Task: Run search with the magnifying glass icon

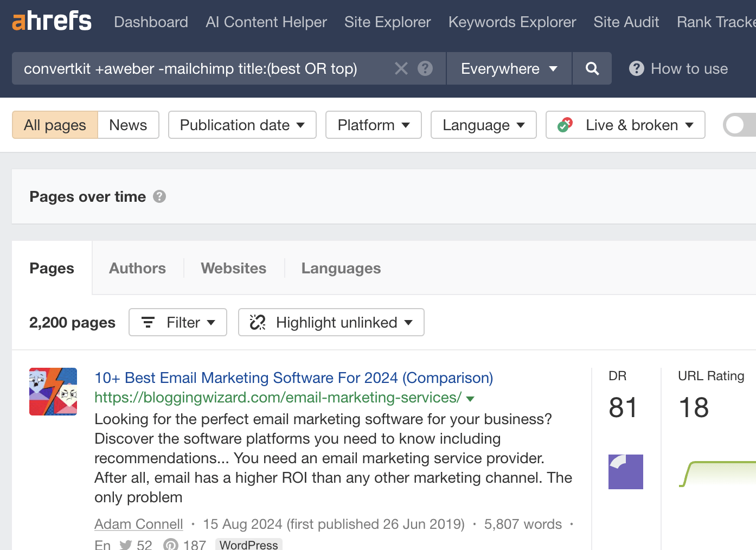Action: (x=591, y=68)
